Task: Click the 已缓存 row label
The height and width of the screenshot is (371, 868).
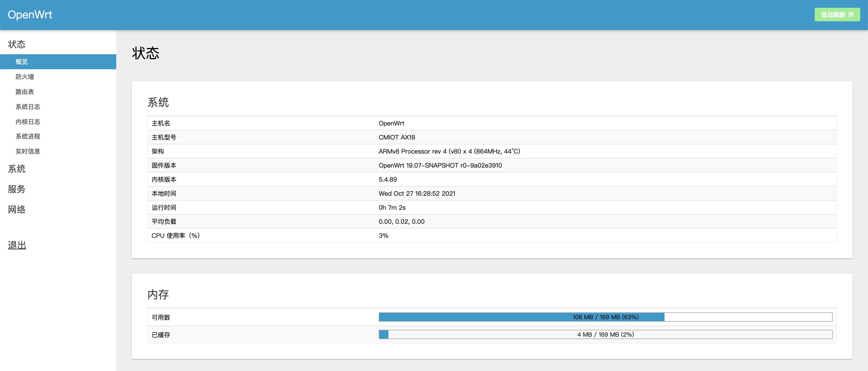Action: [x=161, y=335]
